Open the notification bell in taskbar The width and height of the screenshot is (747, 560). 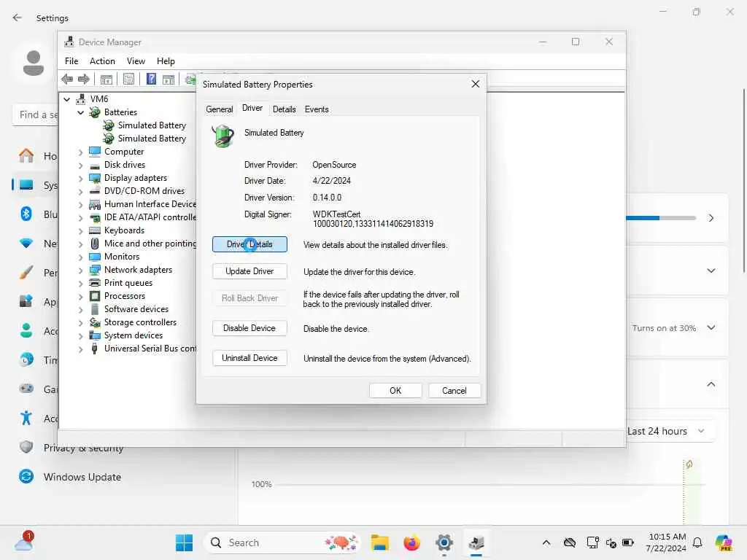click(x=697, y=542)
